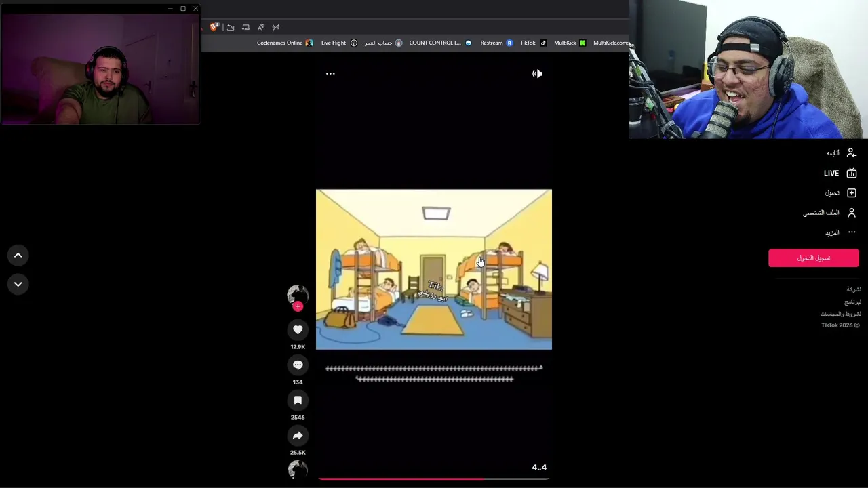Open the COUNT CONTROL bookmark
The width and height of the screenshot is (868, 488).
440,43
